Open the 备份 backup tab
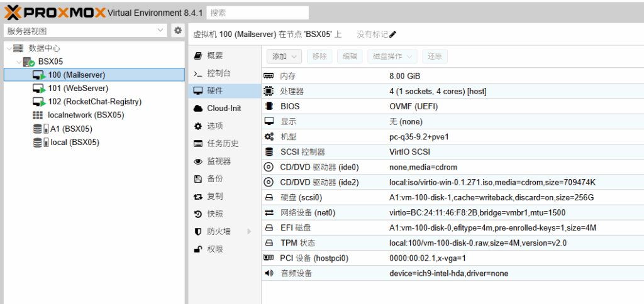Screen dimensions: 644x304 [x=225, y=179]
